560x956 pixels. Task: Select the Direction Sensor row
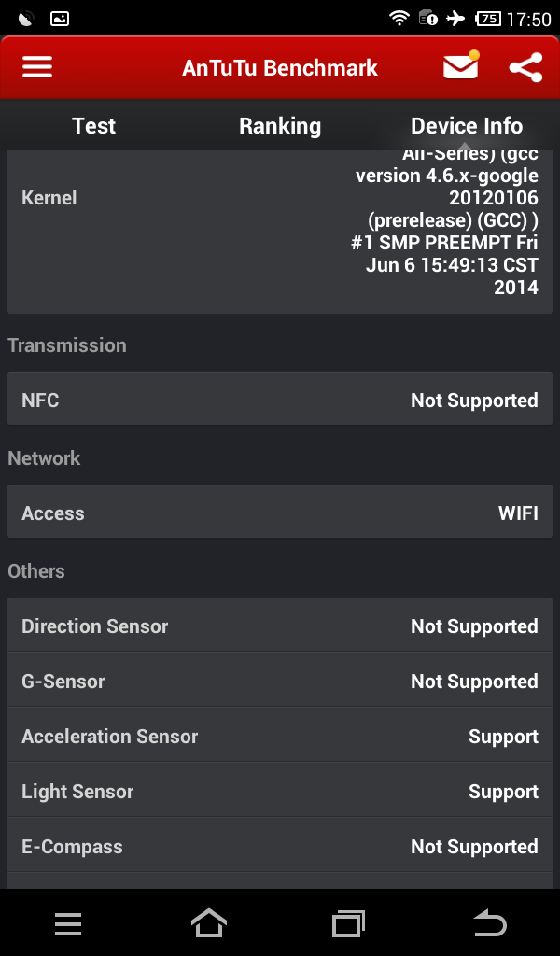pyautogui.click(x=280, y=626)
